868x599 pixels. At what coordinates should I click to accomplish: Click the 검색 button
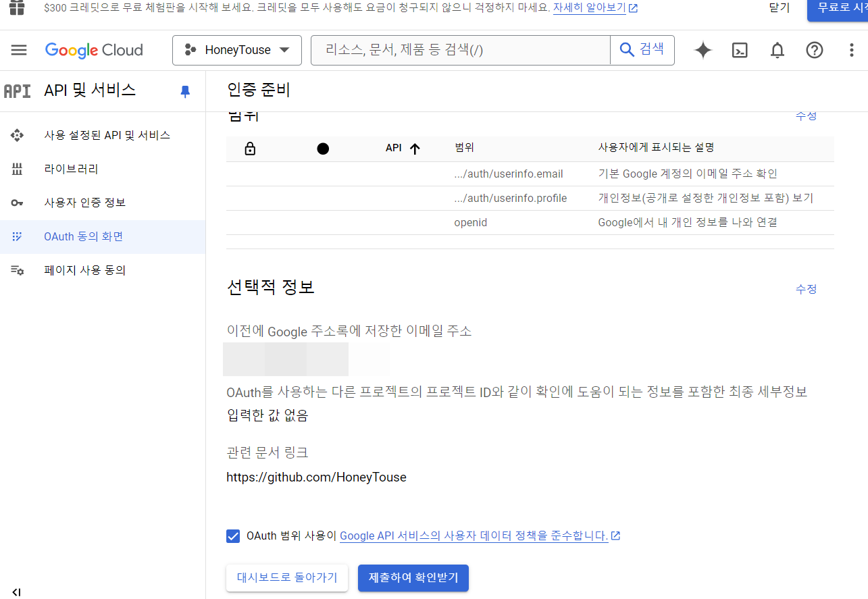[x=642, y=50]
